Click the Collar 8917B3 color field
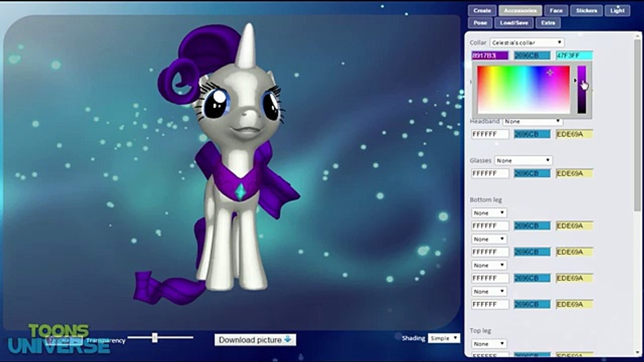The height and width of the screenshot is (362, 644). pyautogui.click(x=490, y=56)
